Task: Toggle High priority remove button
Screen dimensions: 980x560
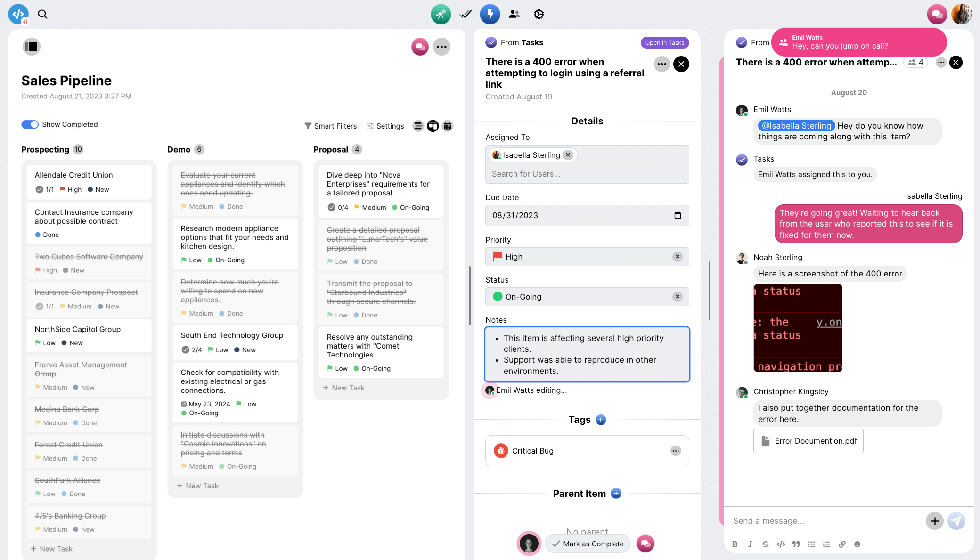Action: click(x=679, y=256)
